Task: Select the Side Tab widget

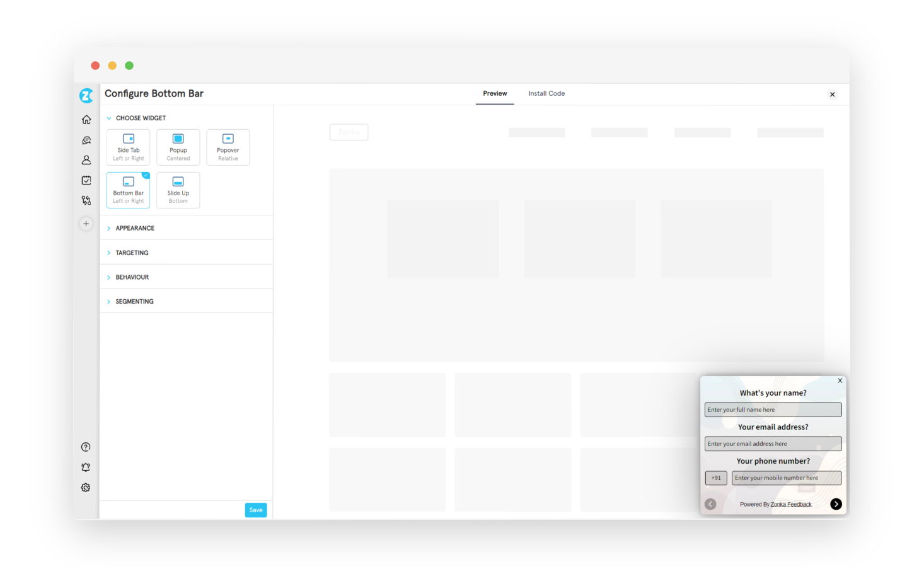Action: coord(129,147)
